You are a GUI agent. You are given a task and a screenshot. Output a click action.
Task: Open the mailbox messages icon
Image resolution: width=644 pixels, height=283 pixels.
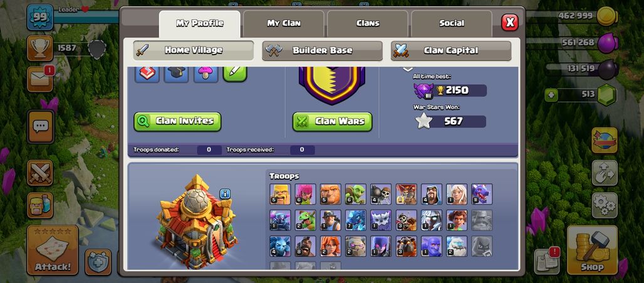[40, 80]
